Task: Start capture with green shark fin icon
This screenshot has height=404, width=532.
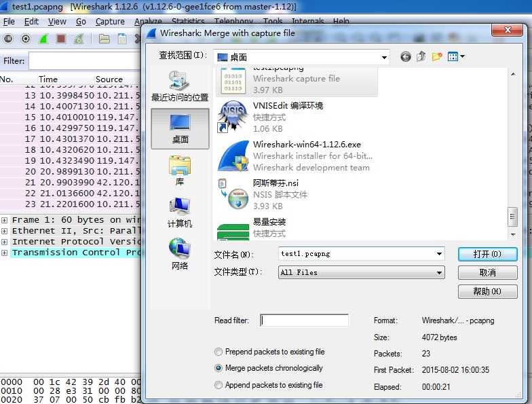Action: coord(43,39)
